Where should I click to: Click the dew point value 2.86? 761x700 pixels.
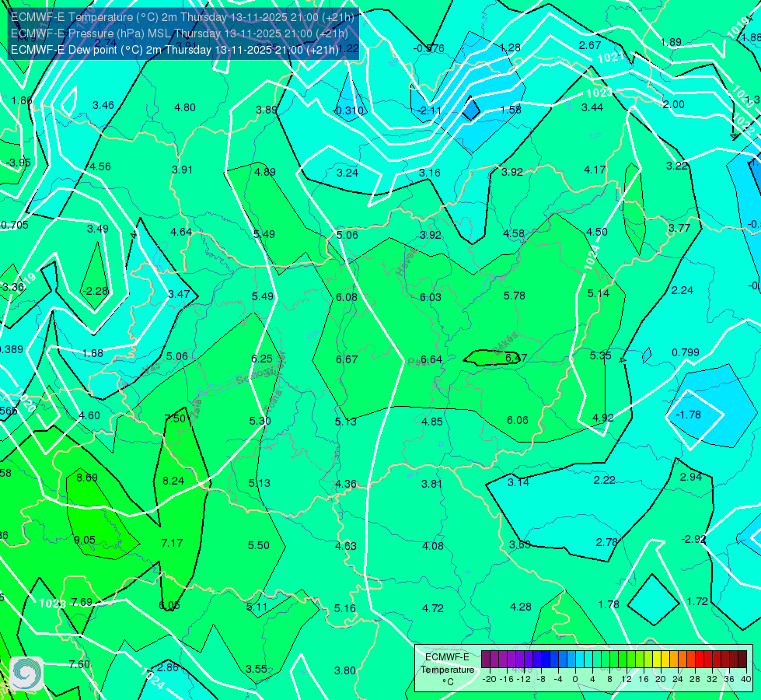point(168,668)
